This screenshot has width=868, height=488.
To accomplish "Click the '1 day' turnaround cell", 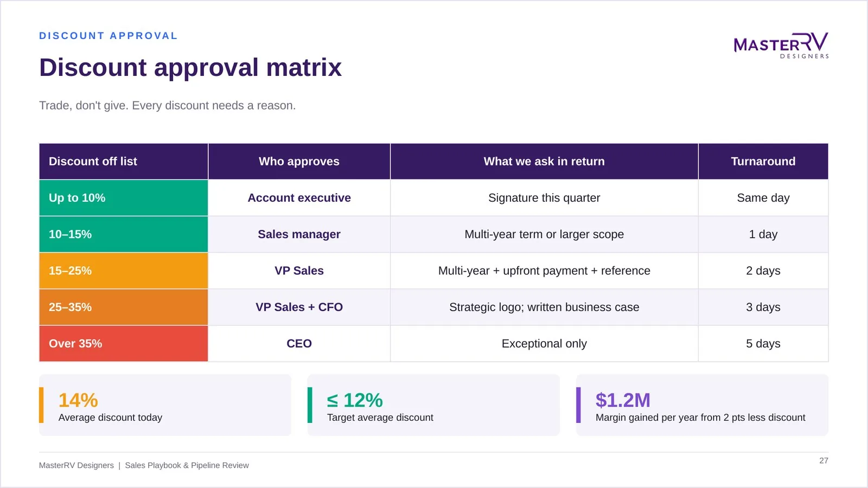I will (x=763, y=234).
